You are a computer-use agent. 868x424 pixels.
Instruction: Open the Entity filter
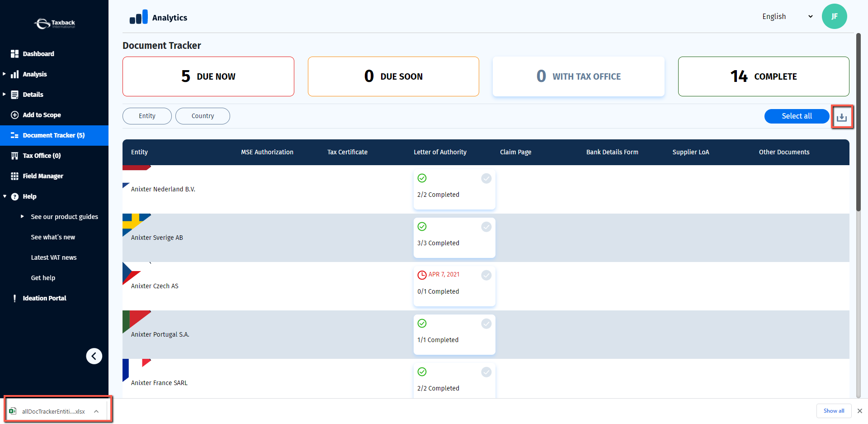[x=147, y=116]
